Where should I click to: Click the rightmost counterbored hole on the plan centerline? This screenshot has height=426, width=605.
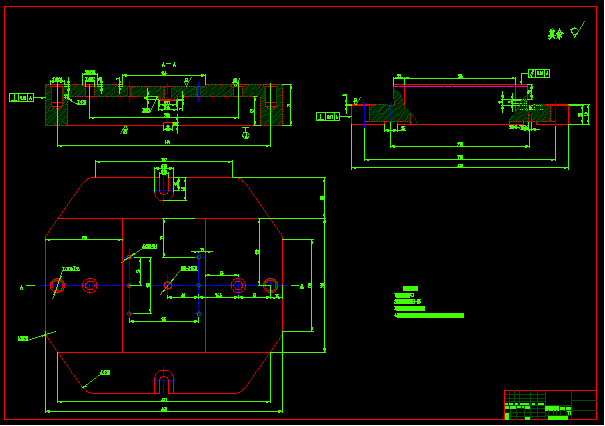(x=270, y=286)
